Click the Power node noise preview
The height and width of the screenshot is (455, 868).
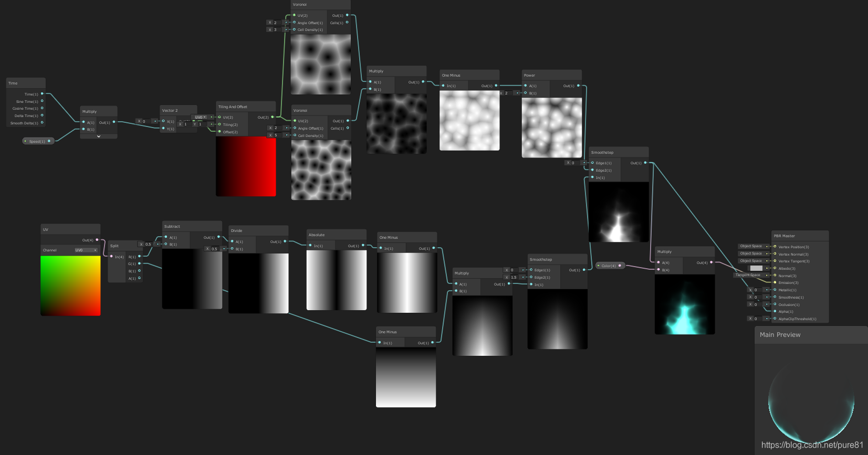coord(552,128)
